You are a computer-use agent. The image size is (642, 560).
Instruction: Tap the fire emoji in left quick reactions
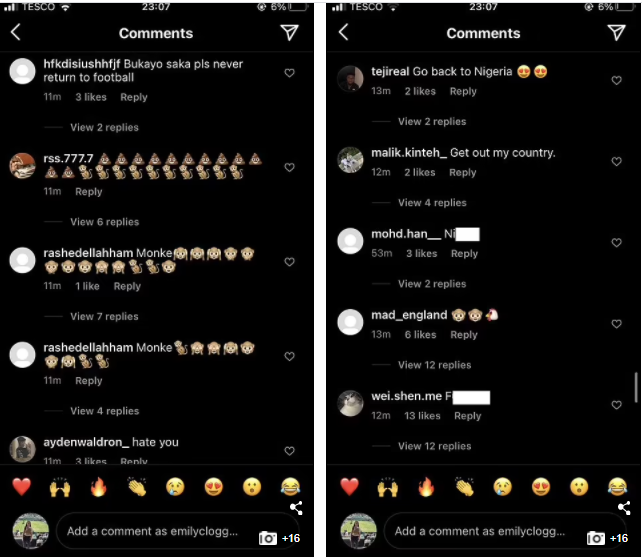[98, 487]
